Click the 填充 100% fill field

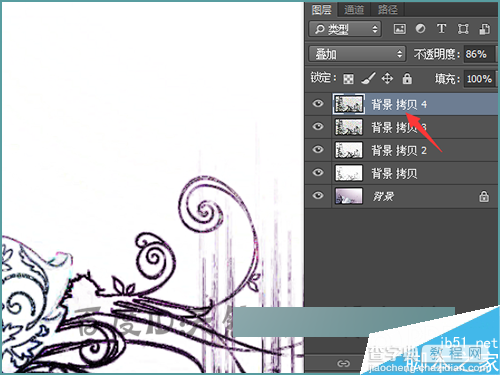tap(480, 79)
